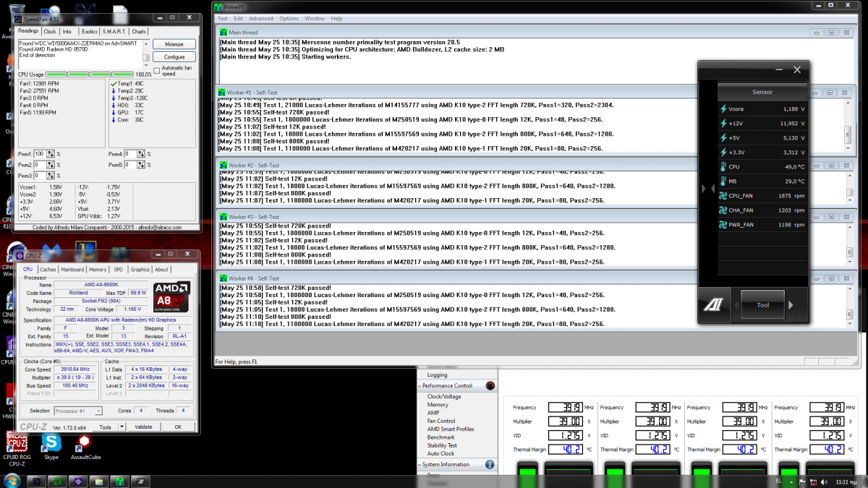Click the CHA_FAN fan icon in the sensor panel
The width and height of the screenshot is (868, 488).
coord(723,210)
